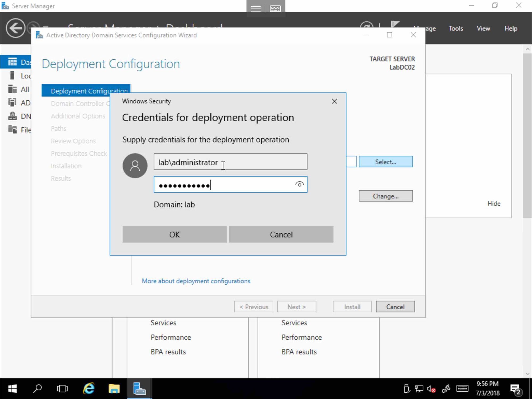Click Hide link in Server Manager welcome tile
Image resolution: width=532 pixels, height=399 pixels.
494,204
